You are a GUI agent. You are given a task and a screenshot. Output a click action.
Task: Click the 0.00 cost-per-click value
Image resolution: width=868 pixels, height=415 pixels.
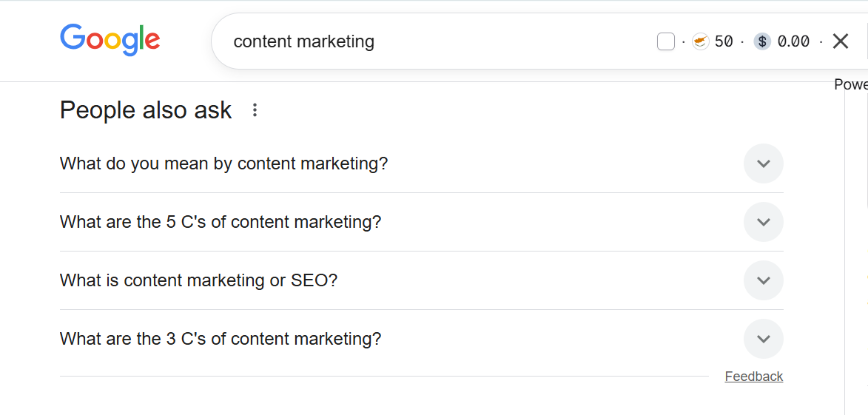[793, 41]
